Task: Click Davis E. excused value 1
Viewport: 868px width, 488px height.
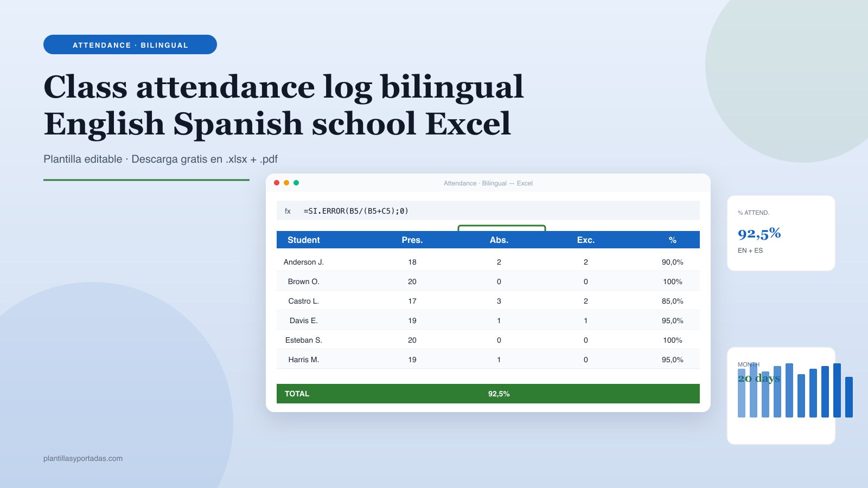Action: pyautogui.click(x=586, y=320)
